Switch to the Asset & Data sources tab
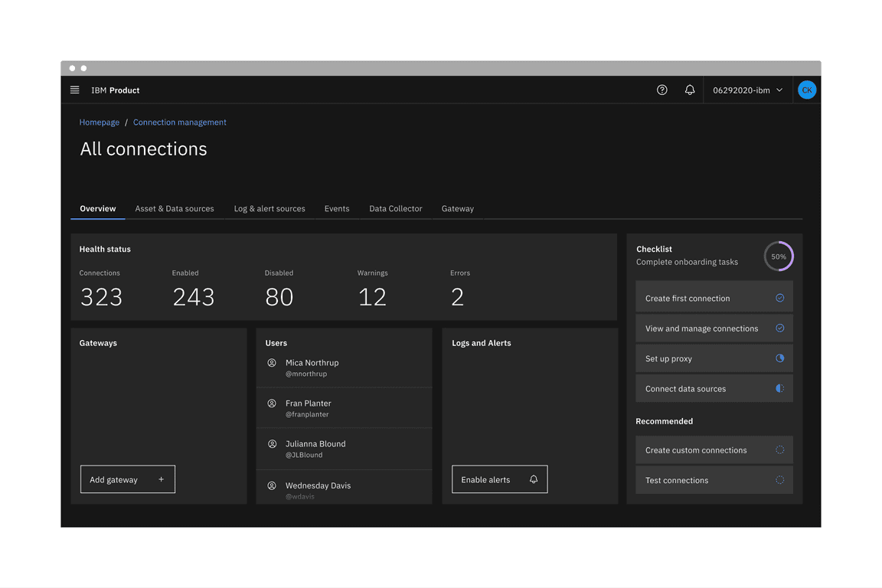 tap(175, 208)
